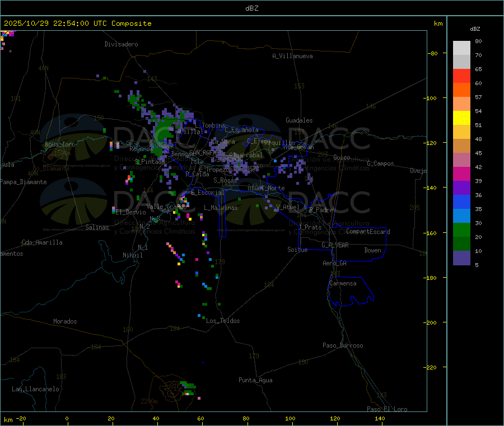Select the light gray 70-80 dBZ swatch
The width and height of the screenshot is (504, 426).
(461, 48)
